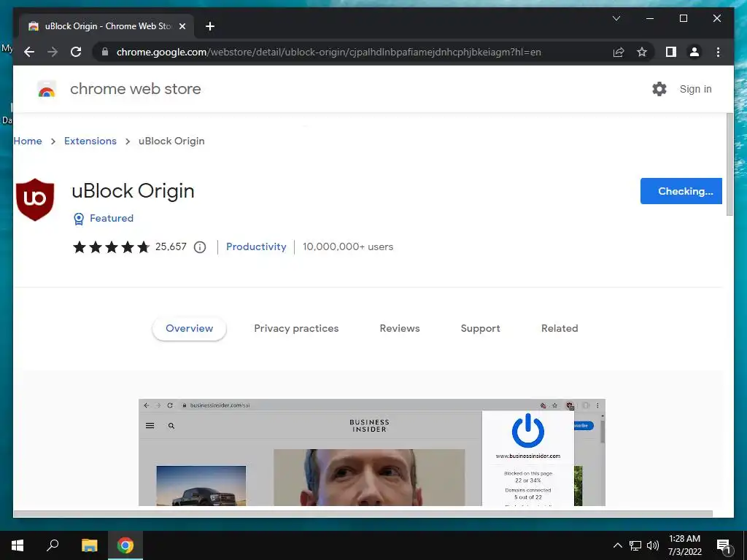Switch to the Reviews tab
747x560 pixels.
tap(400, 328)
